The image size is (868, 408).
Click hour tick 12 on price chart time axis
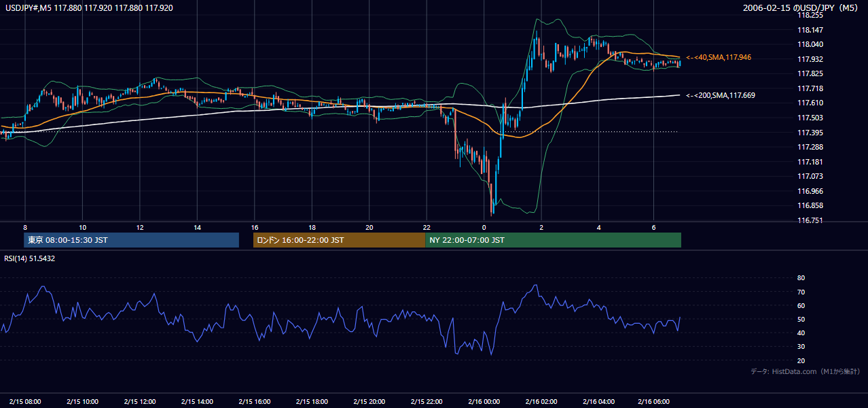coord(139,227)
